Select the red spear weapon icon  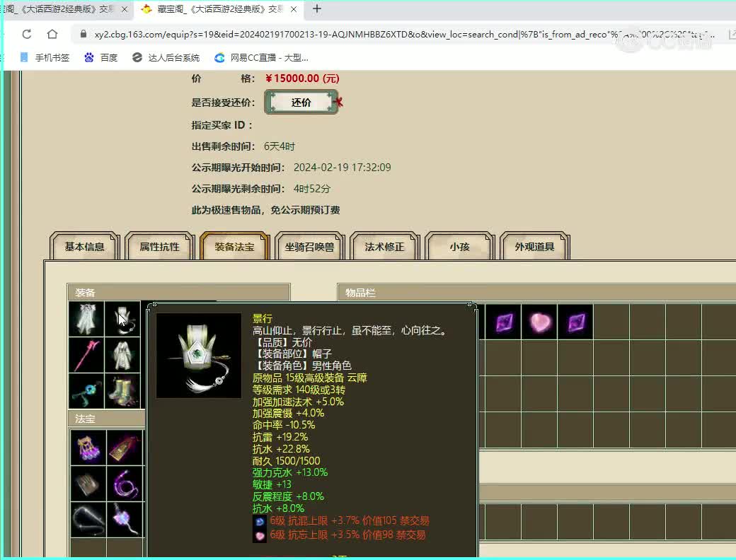pyautogui.click(x=86, y=355)
